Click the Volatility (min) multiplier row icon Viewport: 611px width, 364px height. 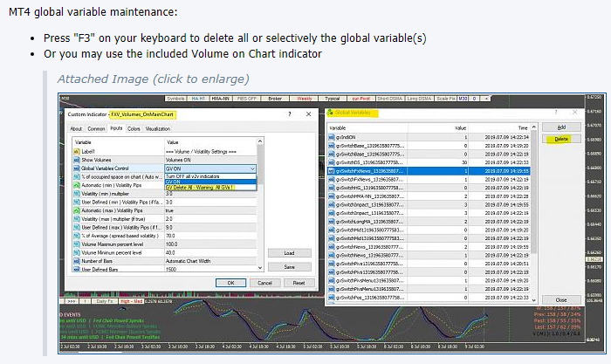77,194
